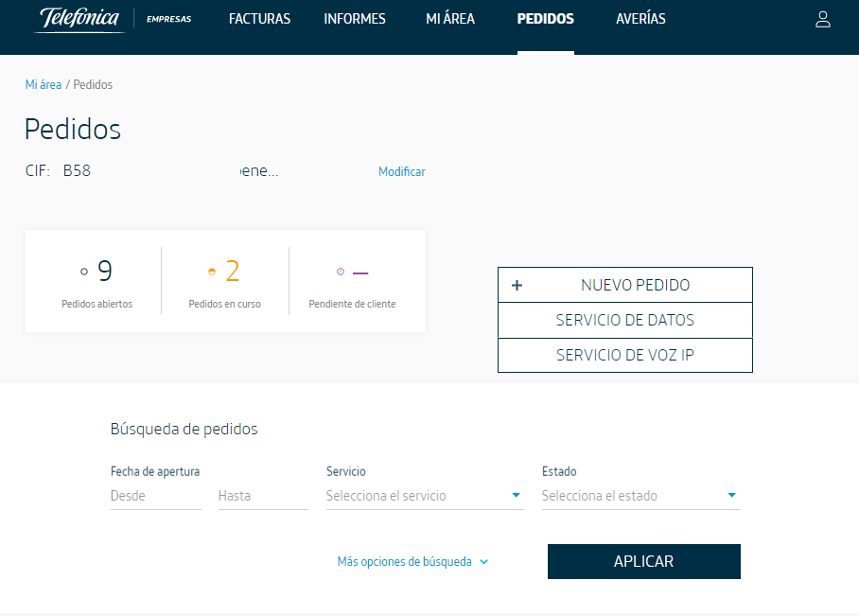Click the Desde date input field

click(x=155, y=495)
